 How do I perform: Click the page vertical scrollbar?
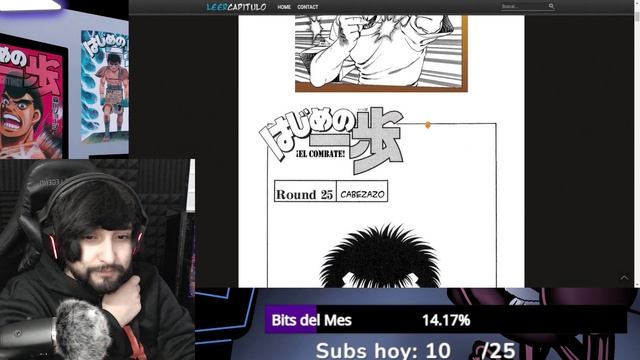coord(637,144)
